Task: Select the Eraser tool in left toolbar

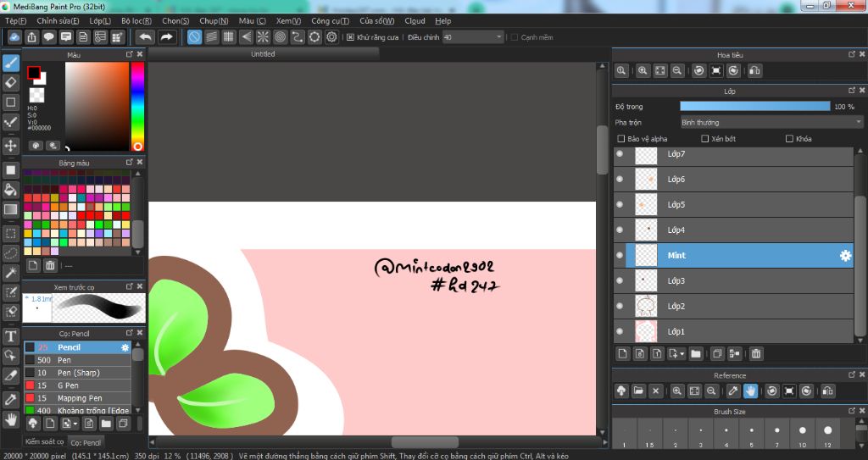Action: pos(11,82)
